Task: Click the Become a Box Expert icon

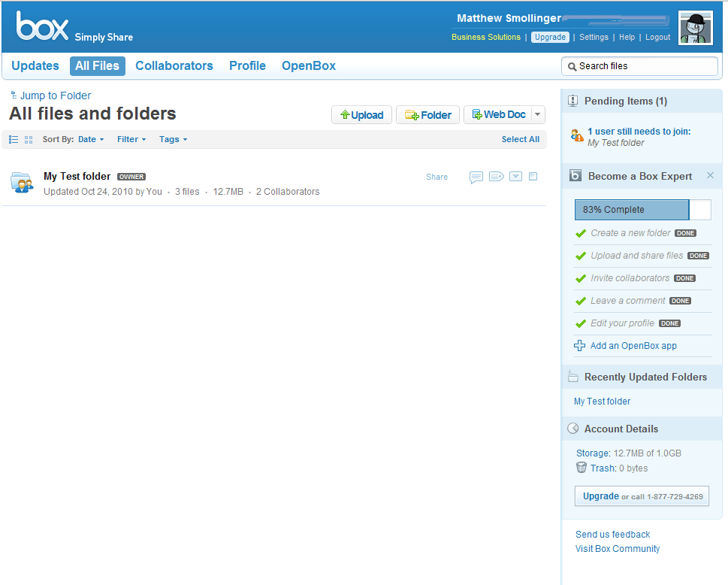Action: point(575,176)
